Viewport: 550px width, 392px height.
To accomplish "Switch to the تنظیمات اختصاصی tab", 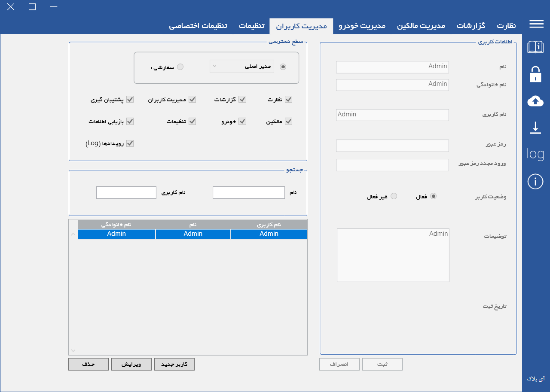I will pyautogui.click(x=199, y=26).
